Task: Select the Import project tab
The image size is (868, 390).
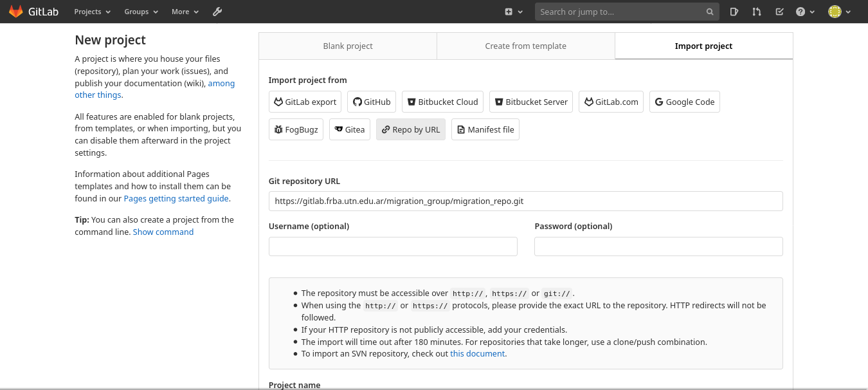Action: (x=703, y=46)
